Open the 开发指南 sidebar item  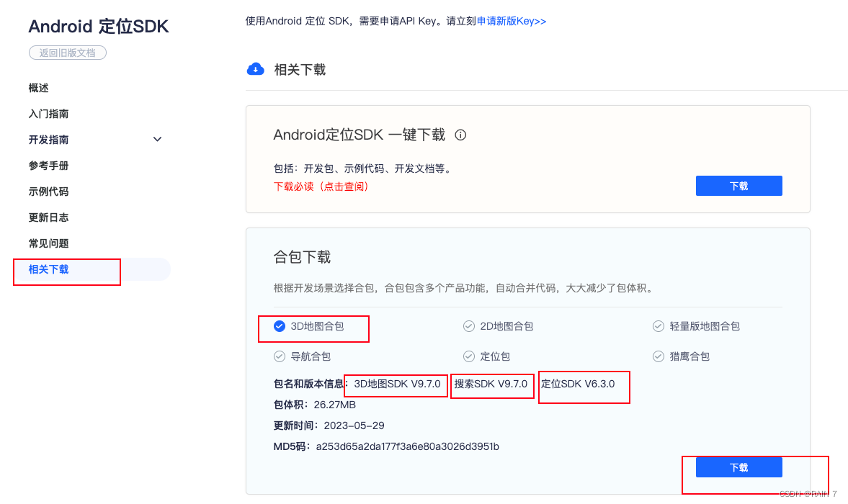49,140
